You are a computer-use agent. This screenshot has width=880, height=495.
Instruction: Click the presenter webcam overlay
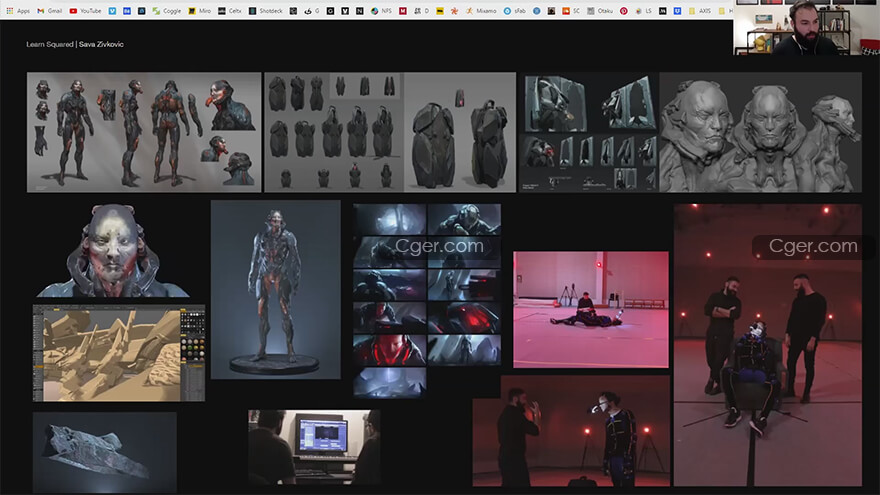[806, 28]
